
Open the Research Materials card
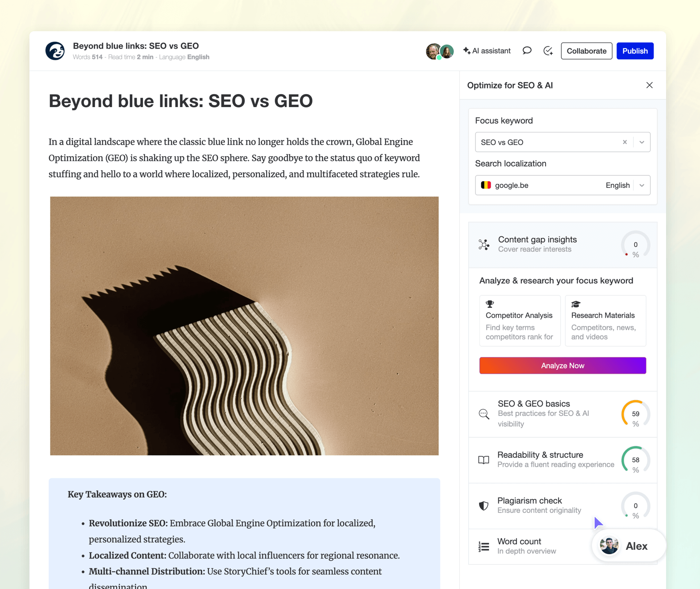pos(605,321)
